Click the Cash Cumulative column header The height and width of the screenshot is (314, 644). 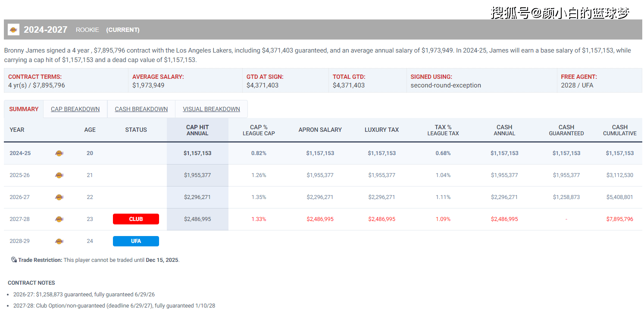click(x=620, y=130)
